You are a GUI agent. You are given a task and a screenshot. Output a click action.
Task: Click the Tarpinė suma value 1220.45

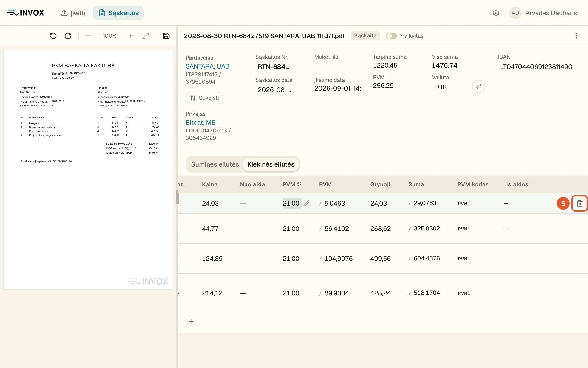[385, 66]
